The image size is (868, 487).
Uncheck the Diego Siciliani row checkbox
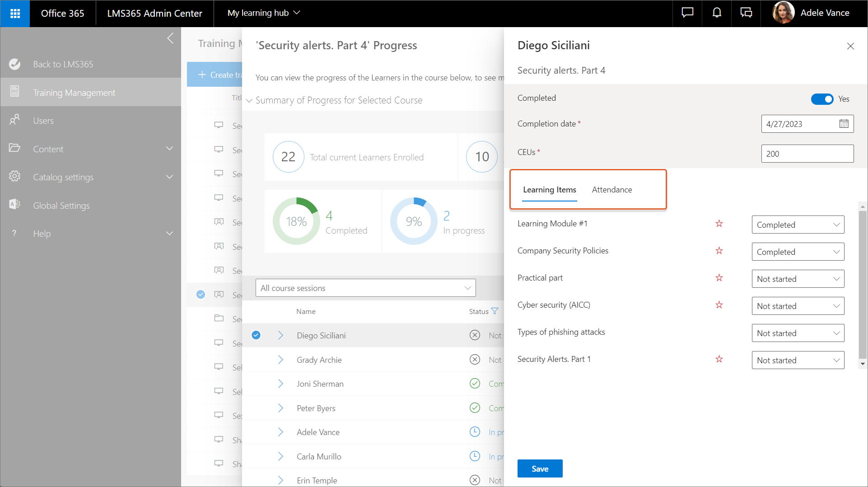[x=256, y=335]
